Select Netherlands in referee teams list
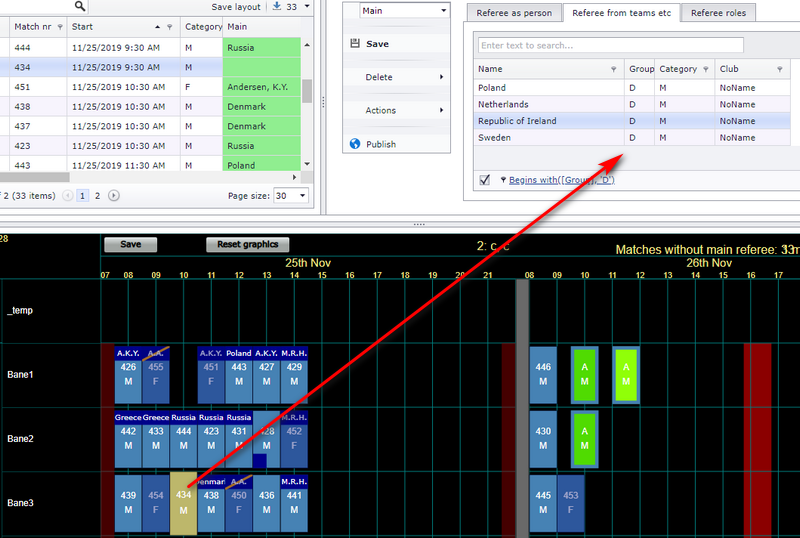800x538 pixels. pos(632,104)
